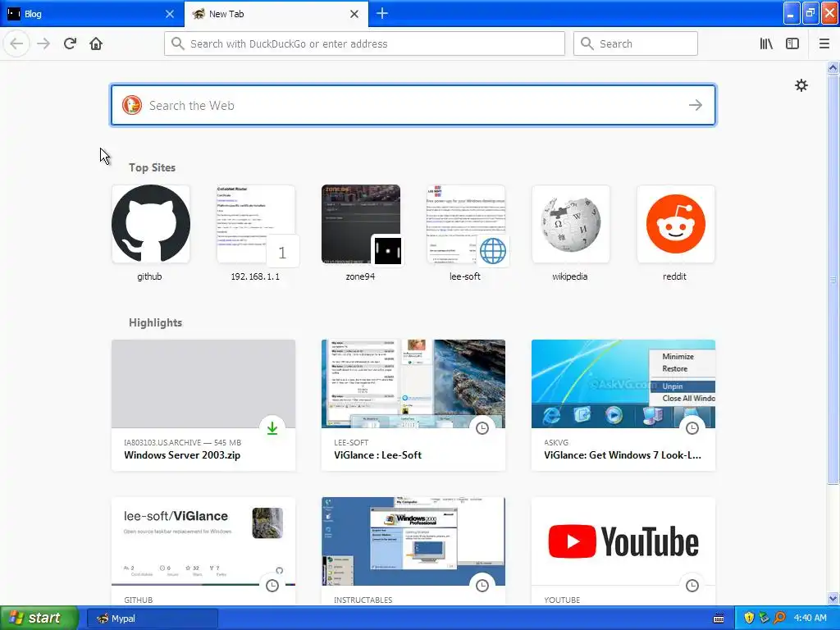Open the Library icon in toolbar
840x630 pixels.
[766, 44]
